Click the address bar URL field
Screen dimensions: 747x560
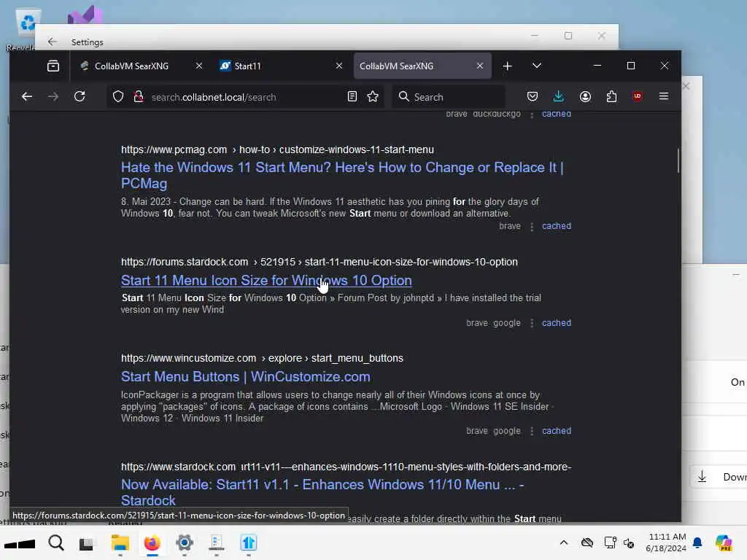[245, 97]
